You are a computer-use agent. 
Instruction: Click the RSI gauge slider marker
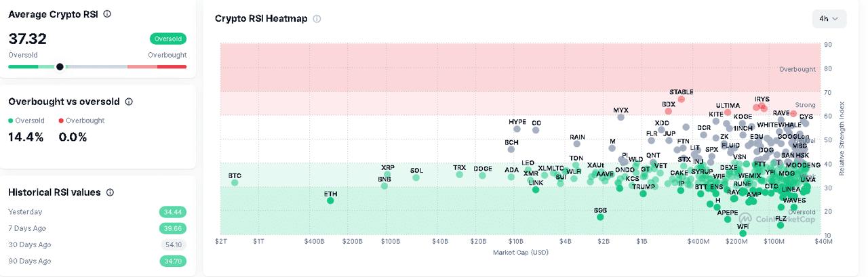click(x=60, y=66)
